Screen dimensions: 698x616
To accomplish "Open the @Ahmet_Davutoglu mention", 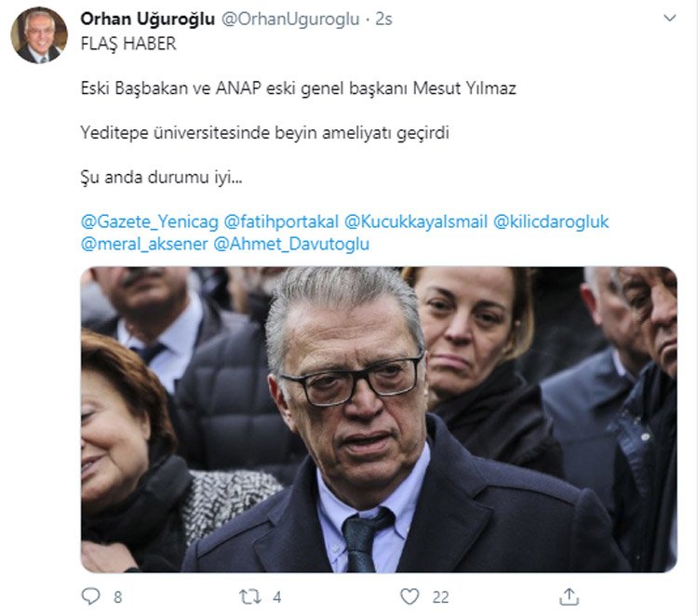I will click(x=291, y=244).
